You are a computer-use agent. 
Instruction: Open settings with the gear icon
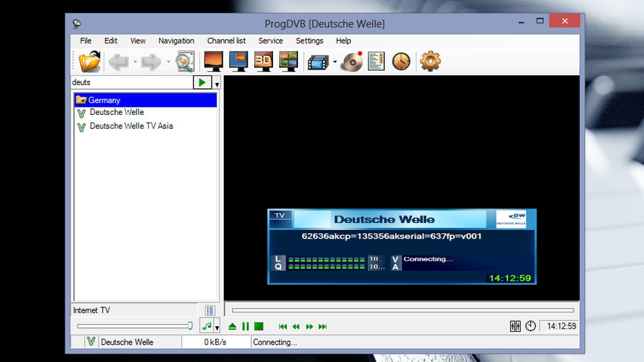[x=430, y=61]
